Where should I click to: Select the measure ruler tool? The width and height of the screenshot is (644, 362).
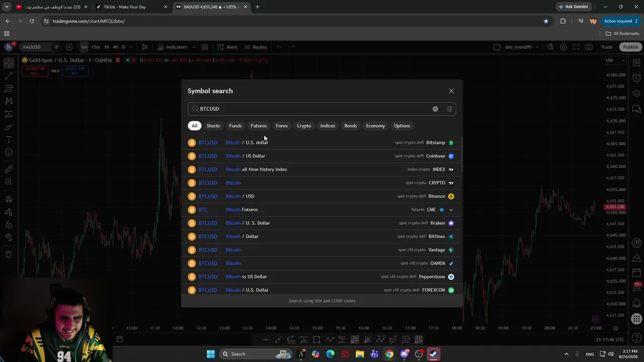click(x=9, y=169)
